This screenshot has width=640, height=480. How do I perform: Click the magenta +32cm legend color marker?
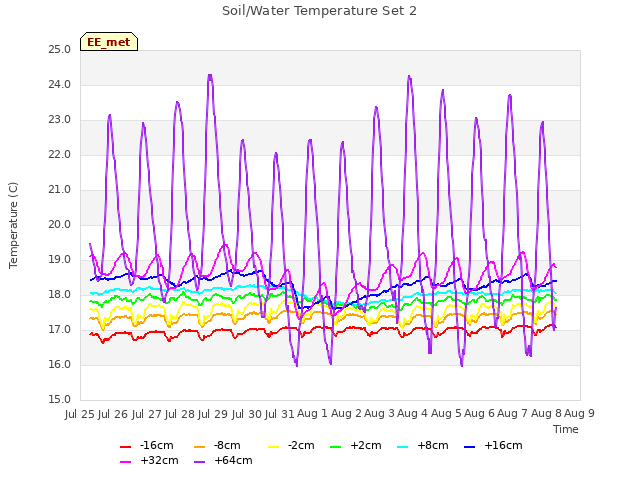point(125,462)
